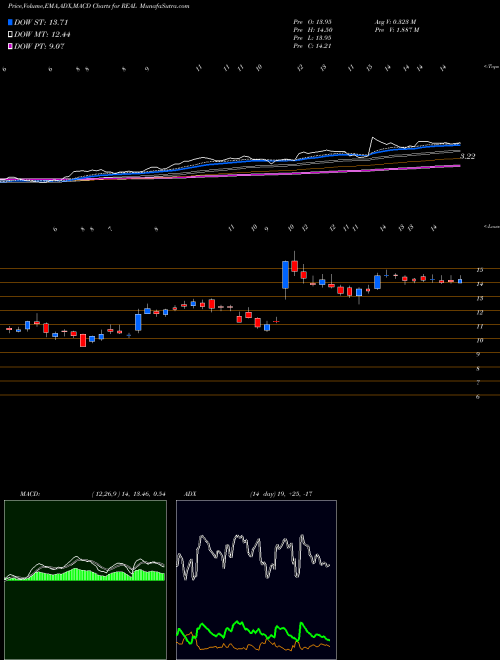
Task: Click the ADX values '(14 day) 19, +25, -17'
Action: click(280, 494)
